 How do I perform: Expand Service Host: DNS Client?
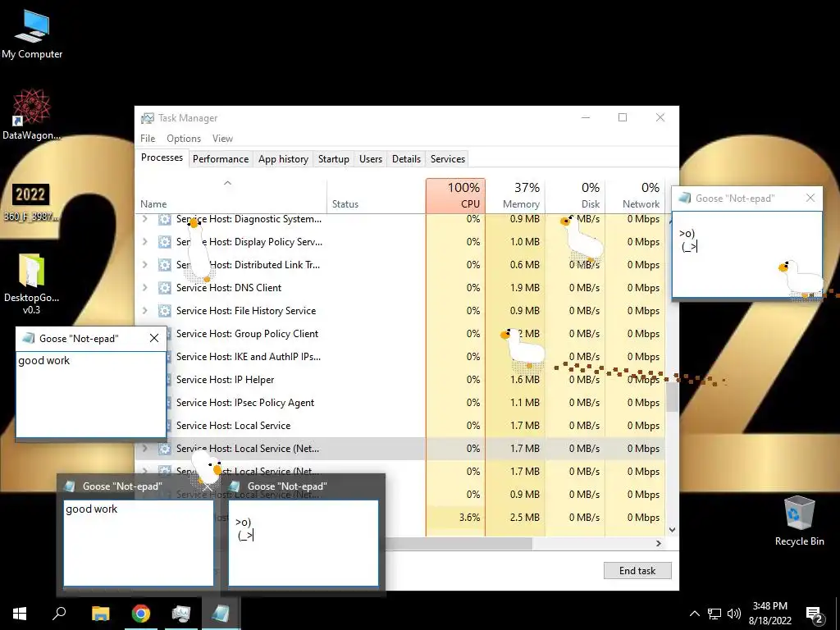pos(144,288)
